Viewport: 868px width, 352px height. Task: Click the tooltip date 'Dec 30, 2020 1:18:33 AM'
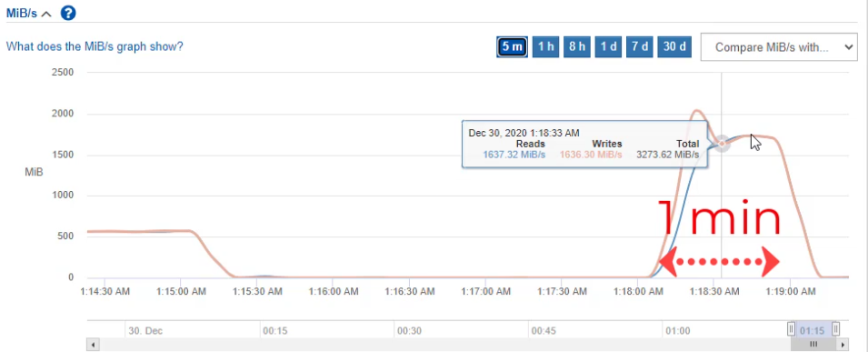pos(524,133)
